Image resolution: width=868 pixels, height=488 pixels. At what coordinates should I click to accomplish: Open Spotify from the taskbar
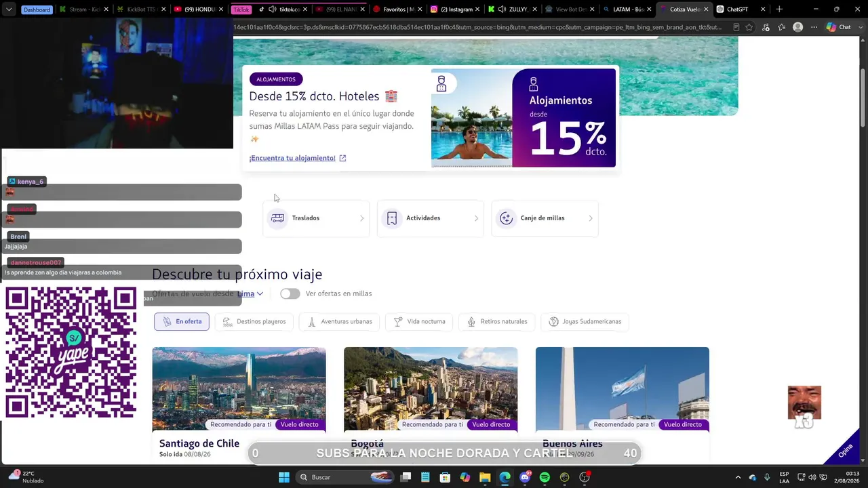pos(545,477)
